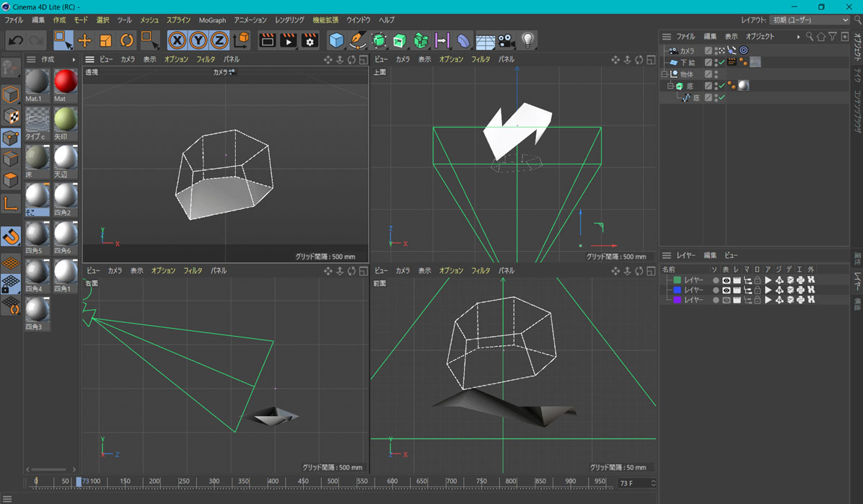Click the 作成 button in material manager
The width and height of the screenshot is (863, 504).
click(48, 59)
